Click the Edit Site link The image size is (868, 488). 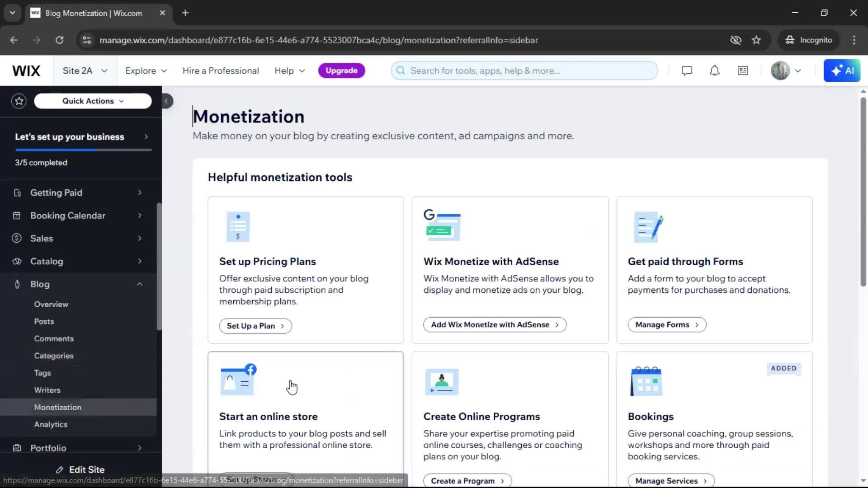pyautogui.click(x=80, y=470)
